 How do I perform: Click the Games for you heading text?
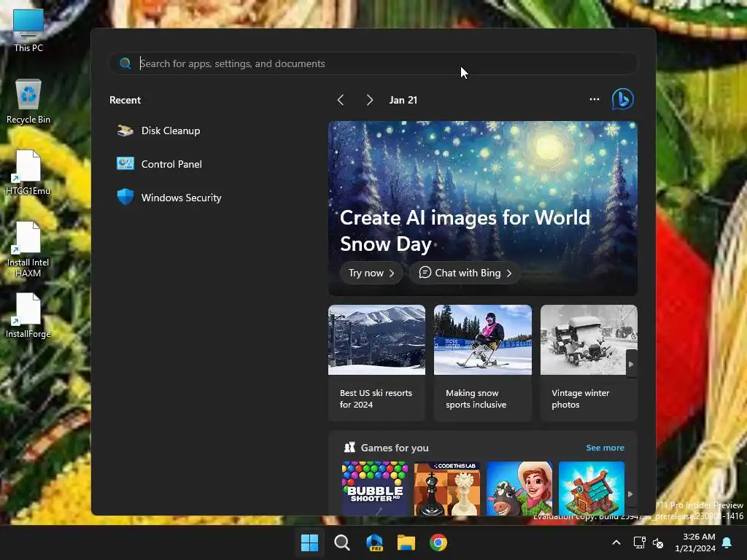tap(395, 448)
